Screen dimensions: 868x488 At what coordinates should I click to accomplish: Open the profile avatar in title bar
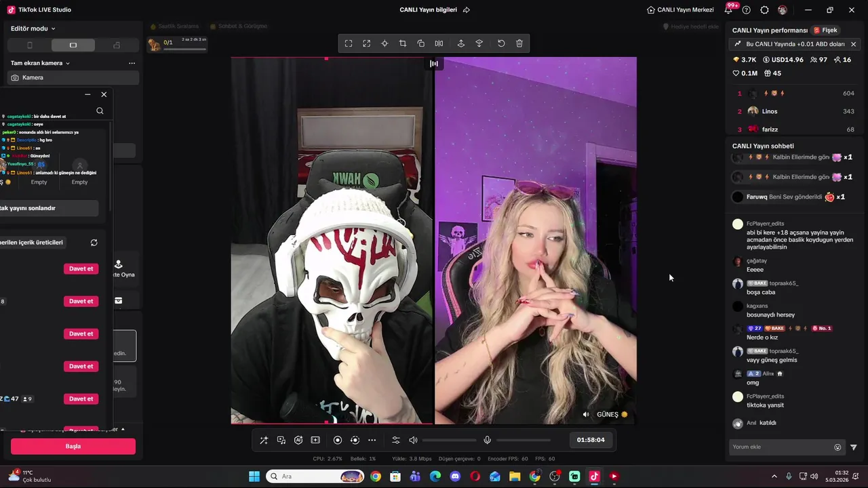783,10
